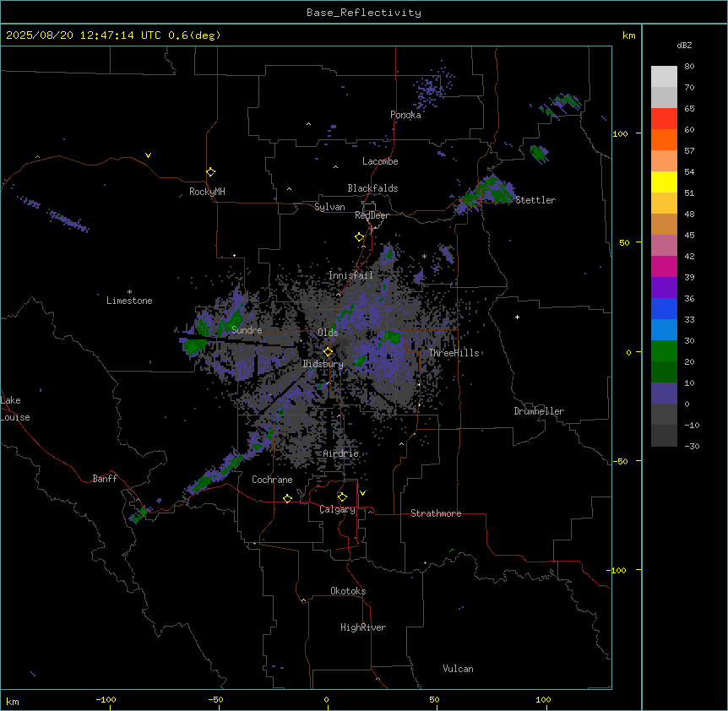Select the light gray 70–80 dBZ swatch

click(x=664, y=77)
